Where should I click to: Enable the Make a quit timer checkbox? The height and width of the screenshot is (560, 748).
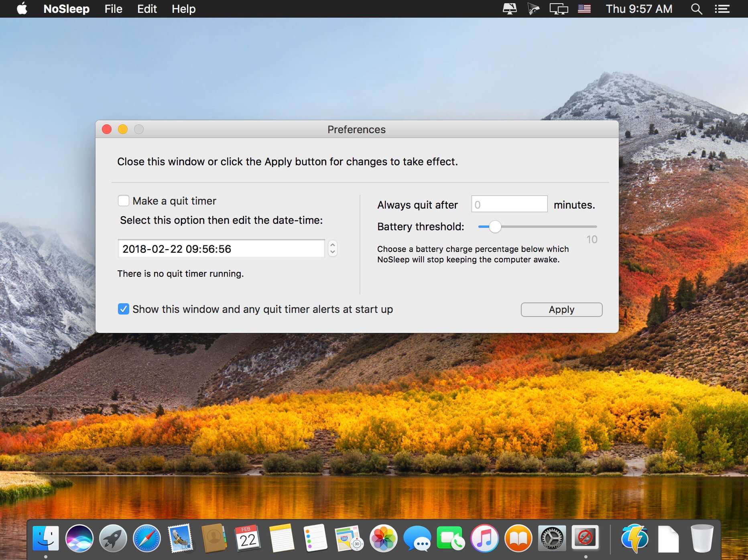pos(124,201)
